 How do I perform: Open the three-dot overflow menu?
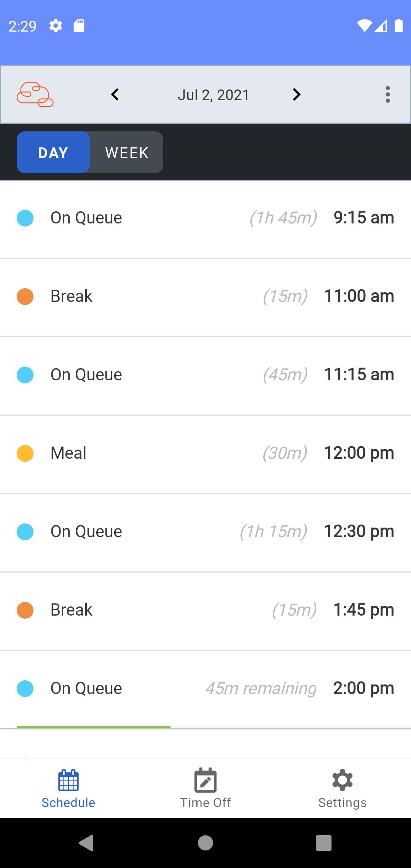pyautogui.click(x=387, y=94)
